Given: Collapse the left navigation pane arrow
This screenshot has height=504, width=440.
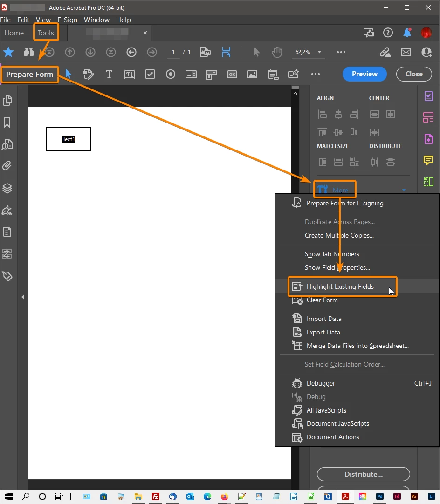Looking at the screenshot, I should [23, 297].
